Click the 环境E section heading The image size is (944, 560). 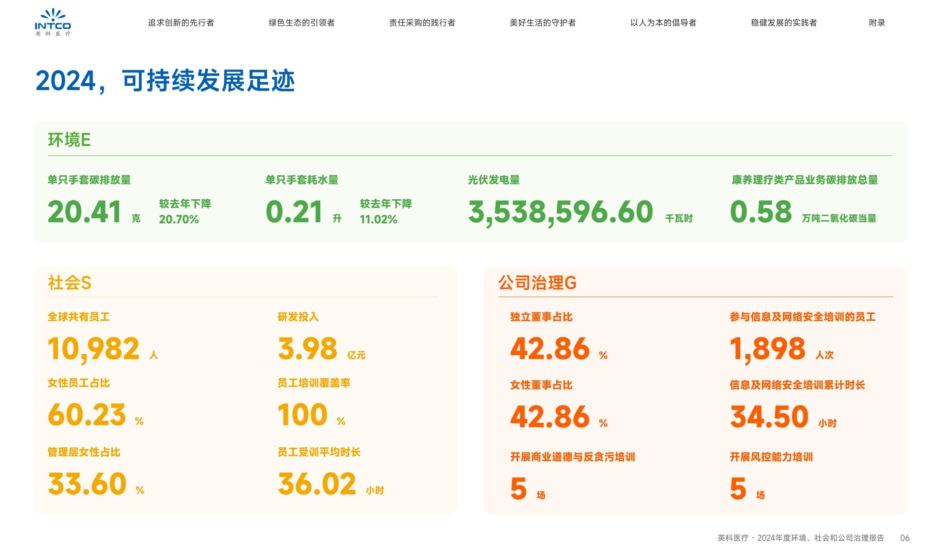coord(69,140)
